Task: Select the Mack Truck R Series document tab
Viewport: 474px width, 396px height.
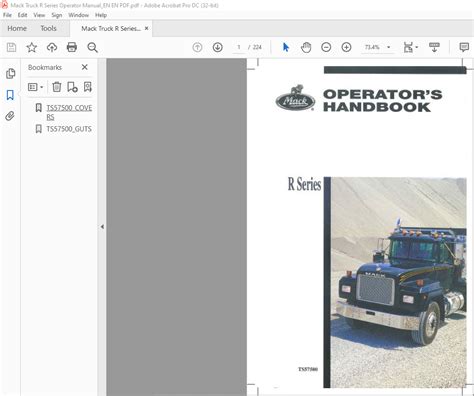Action: [x=111, y=29]
